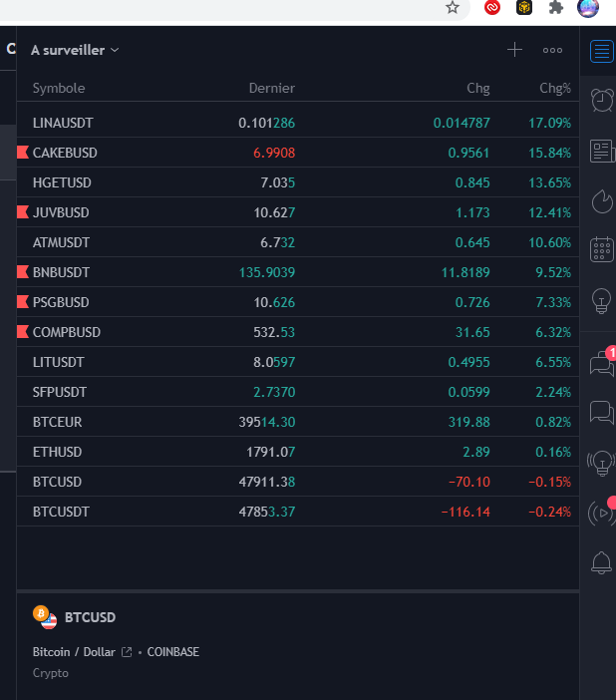Open the Hotlists flame icon panel

[602, 200]
